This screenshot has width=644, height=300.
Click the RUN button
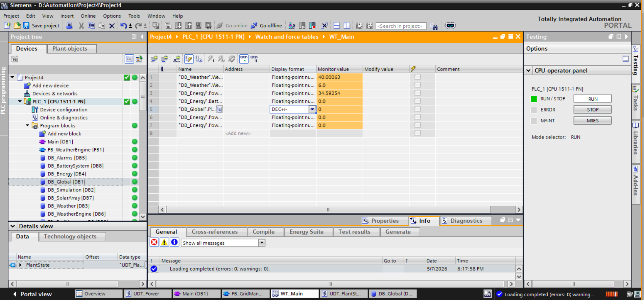point(592,99)
